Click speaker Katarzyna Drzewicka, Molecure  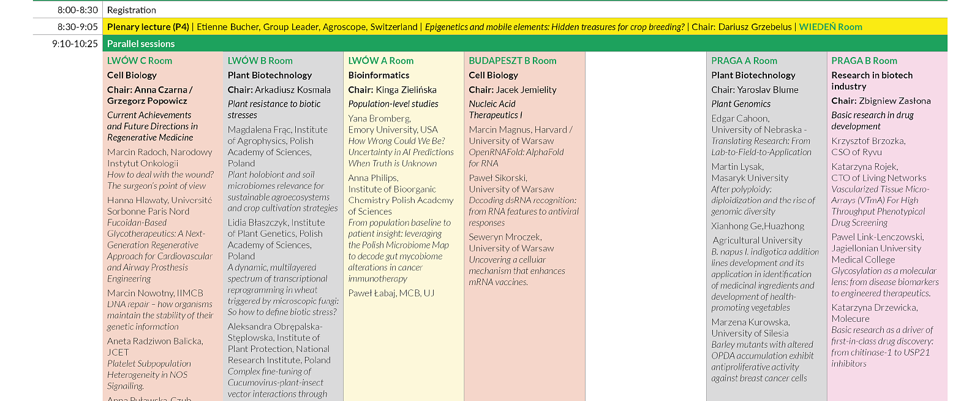click(875, 313)
